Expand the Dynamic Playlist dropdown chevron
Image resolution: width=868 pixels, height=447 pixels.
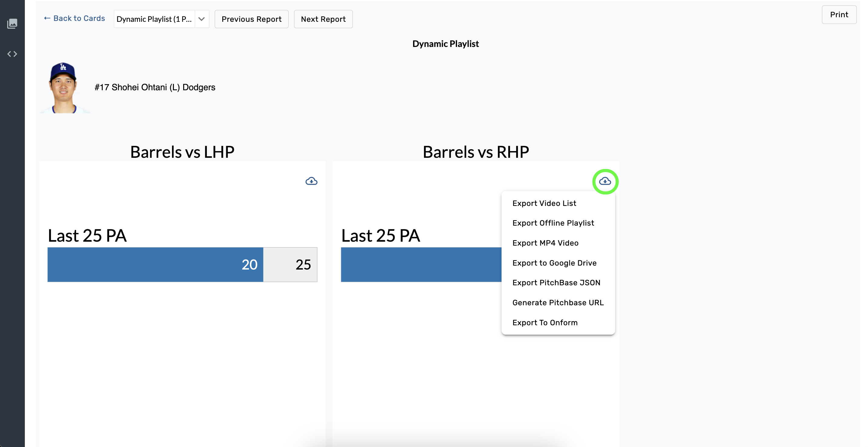(201, 19)
